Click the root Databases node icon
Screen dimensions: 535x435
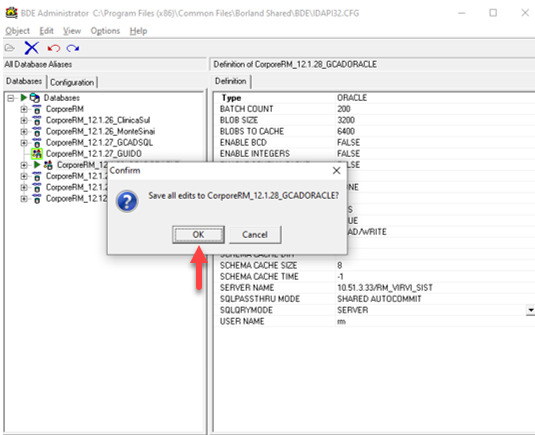34,98
